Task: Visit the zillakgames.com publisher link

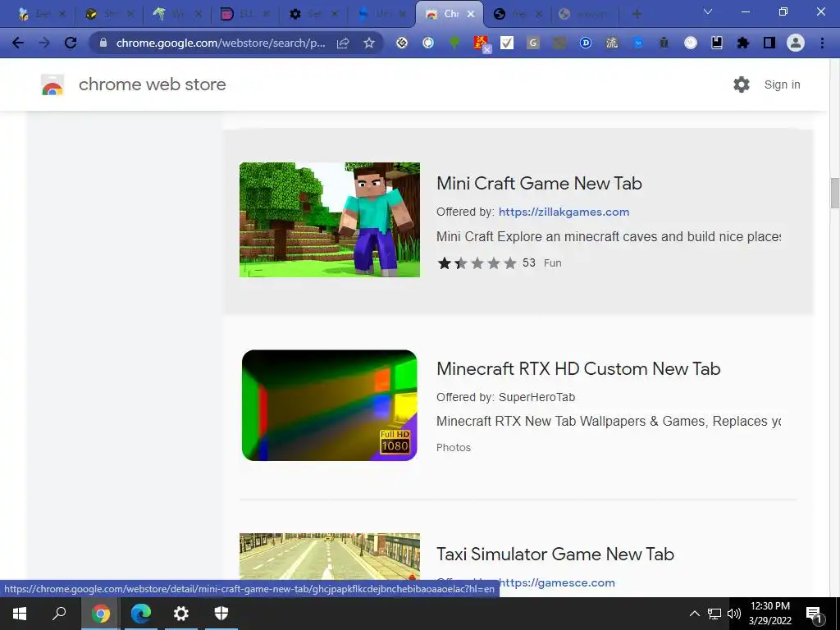Action: pos(564,212)
